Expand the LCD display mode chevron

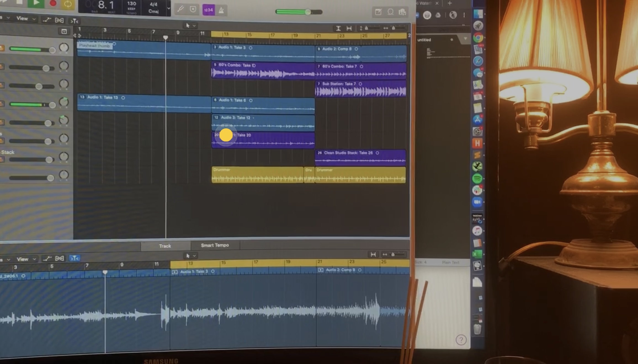[169, 8]
